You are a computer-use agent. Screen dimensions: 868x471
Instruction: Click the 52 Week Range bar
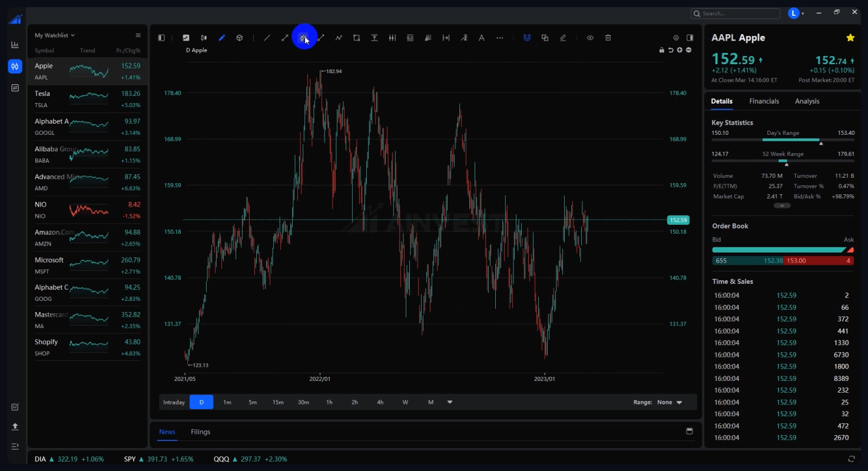pyautogui.click(x=783, y=161)
